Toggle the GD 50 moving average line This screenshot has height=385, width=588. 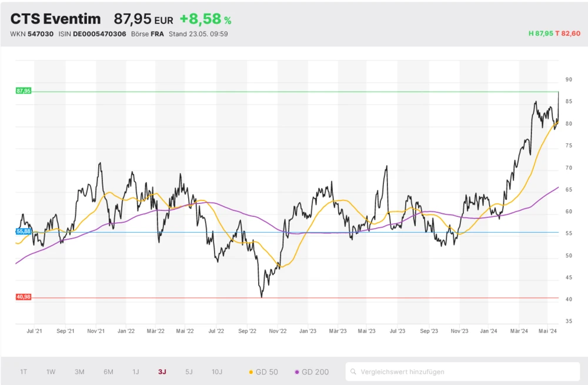[x=264, y=371]
